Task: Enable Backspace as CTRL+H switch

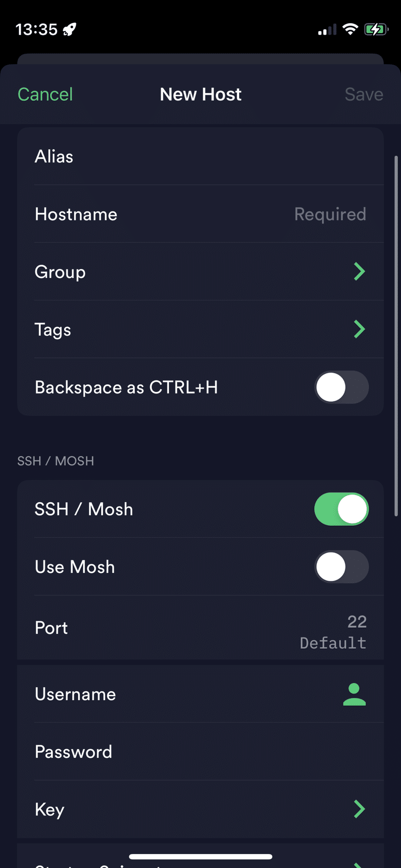Action: tap(341, 387)
